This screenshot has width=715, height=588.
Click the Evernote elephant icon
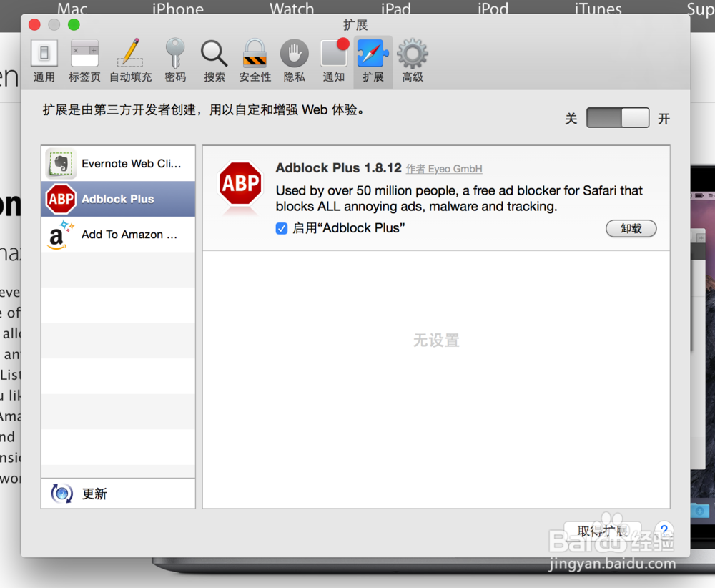click(x=61, y=164)
